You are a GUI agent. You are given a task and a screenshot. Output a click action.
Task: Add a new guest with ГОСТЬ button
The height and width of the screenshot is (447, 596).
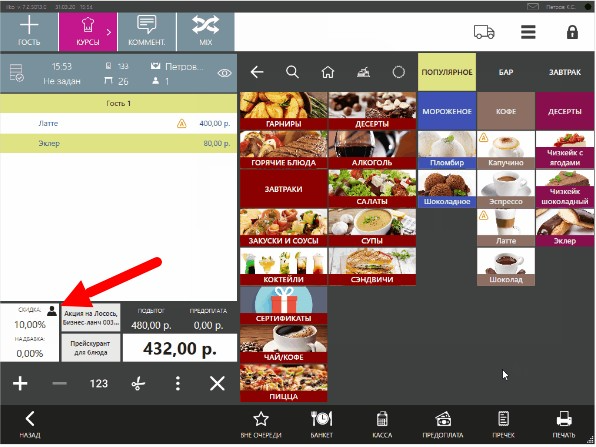29,32
